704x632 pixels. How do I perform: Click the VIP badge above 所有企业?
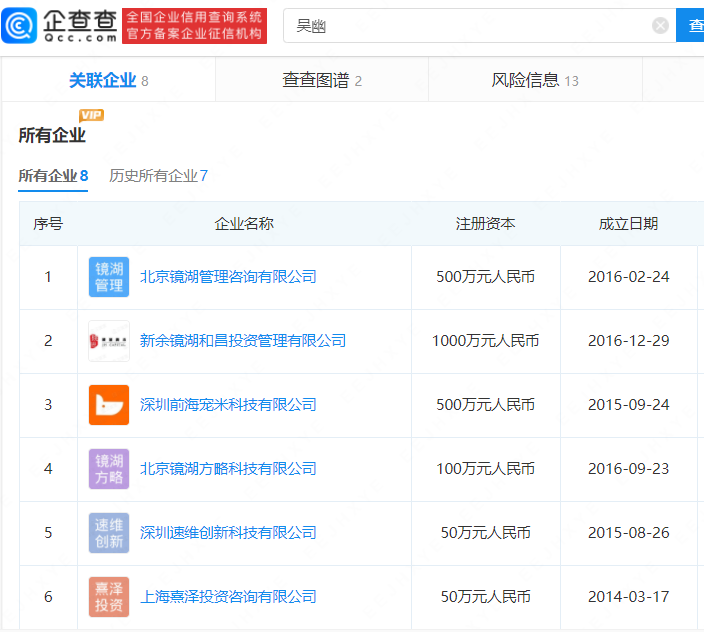coord(91,115)
